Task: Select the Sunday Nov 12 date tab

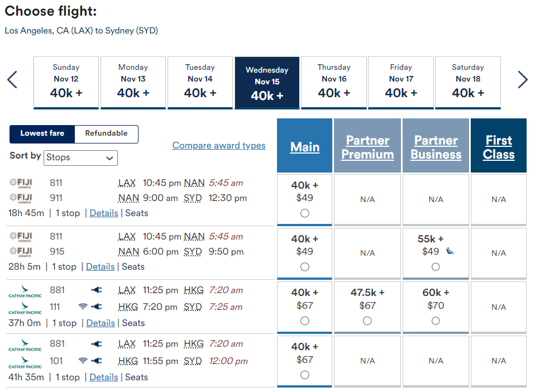Action: (x=66, y=83)
